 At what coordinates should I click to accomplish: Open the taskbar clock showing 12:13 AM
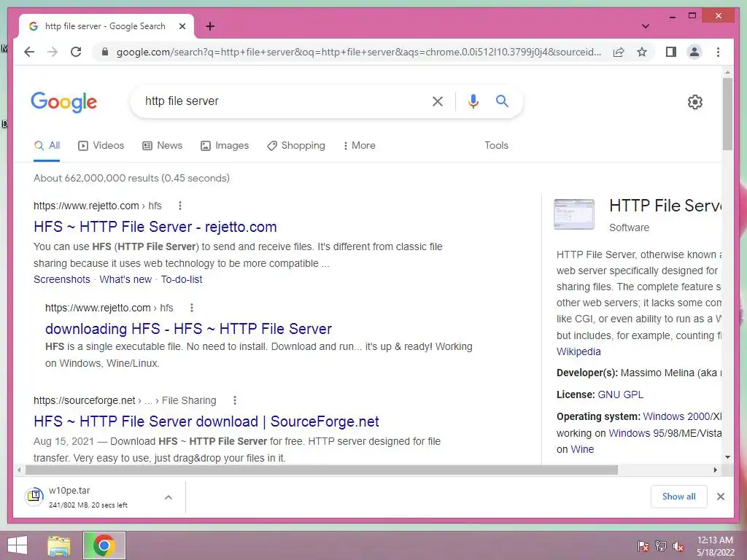715,546
